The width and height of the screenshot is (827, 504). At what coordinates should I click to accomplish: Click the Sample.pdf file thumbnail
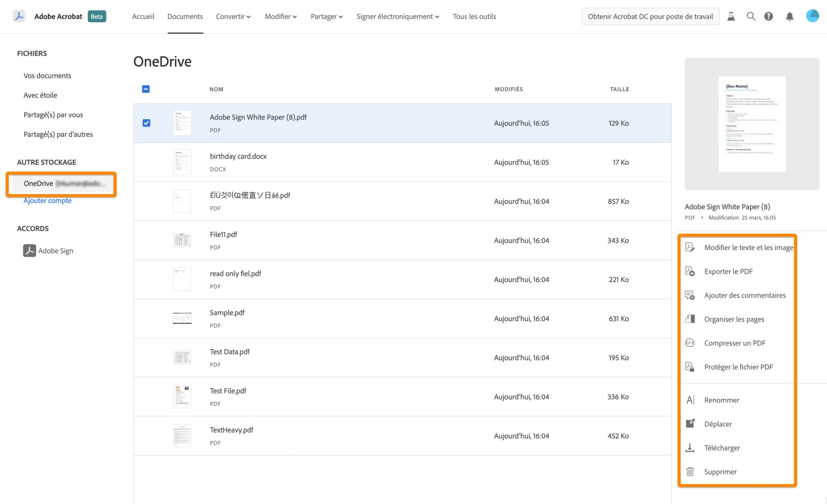pyautogui.click(x=182, y=318)
